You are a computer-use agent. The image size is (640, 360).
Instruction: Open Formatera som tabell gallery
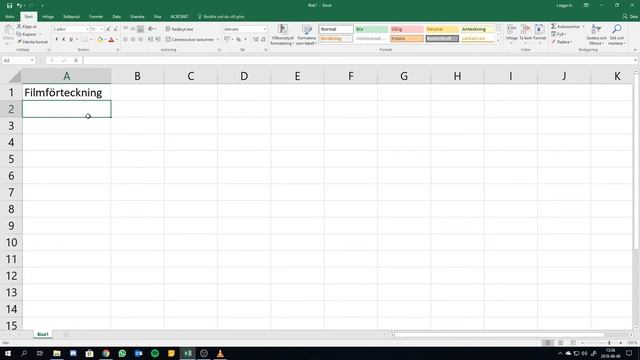pyautogui.click(x=307, y=34)
